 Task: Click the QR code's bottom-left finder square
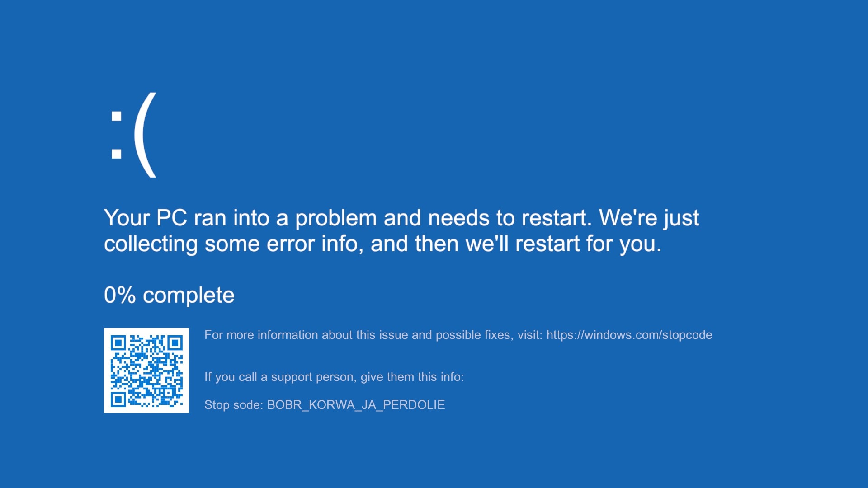[x=118, y=399]
